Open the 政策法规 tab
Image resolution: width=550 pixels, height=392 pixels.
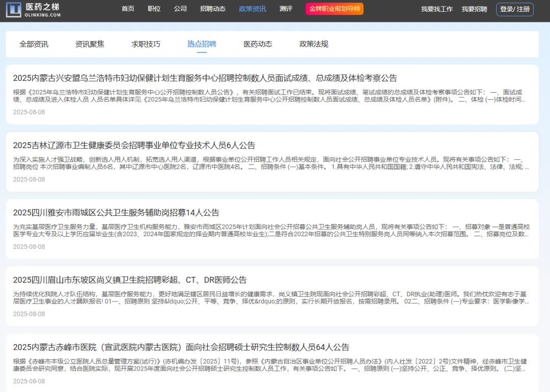click(314, 44)
